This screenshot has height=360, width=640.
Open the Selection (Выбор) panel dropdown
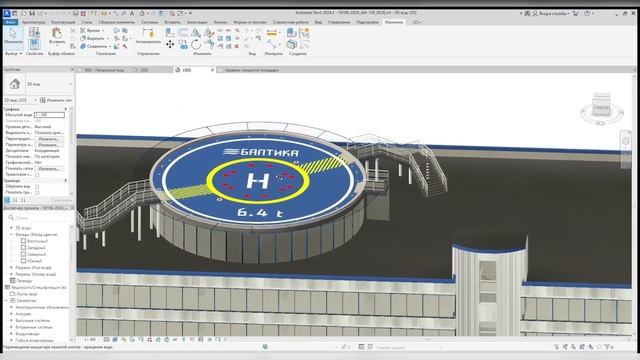(x=13, y=53)
